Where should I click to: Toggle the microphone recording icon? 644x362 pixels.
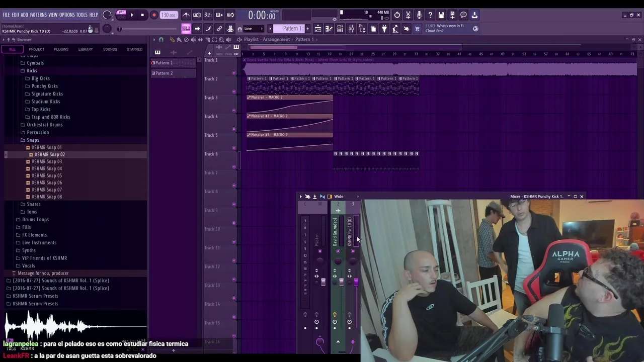419,15
